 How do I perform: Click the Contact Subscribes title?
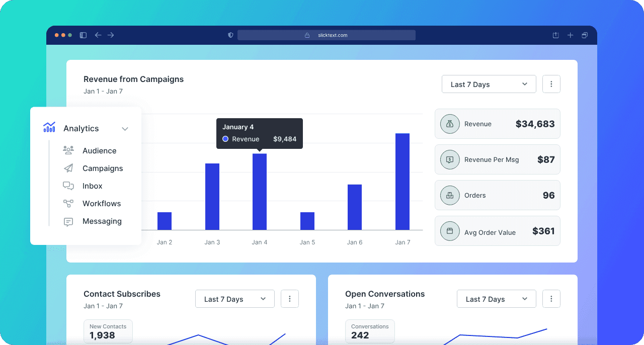pos(122,294)
